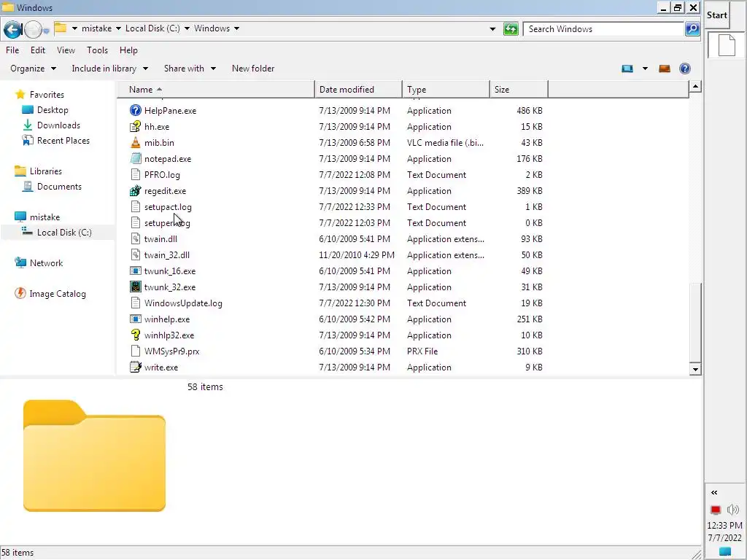Viewport: 747px width, 560px height.
Task: Click the change view icon
Action: 627,69
